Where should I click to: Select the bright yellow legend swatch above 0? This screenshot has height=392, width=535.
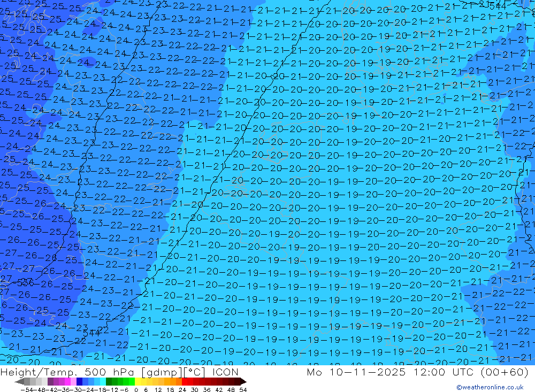(137, 381)
